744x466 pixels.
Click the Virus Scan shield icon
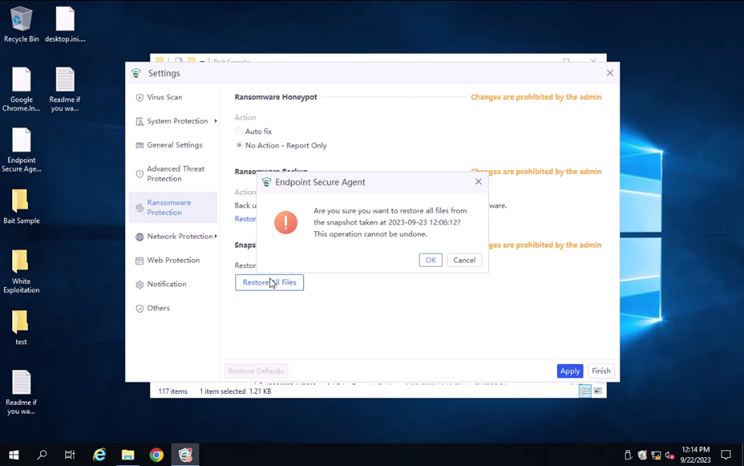click(x=139, y=98)
